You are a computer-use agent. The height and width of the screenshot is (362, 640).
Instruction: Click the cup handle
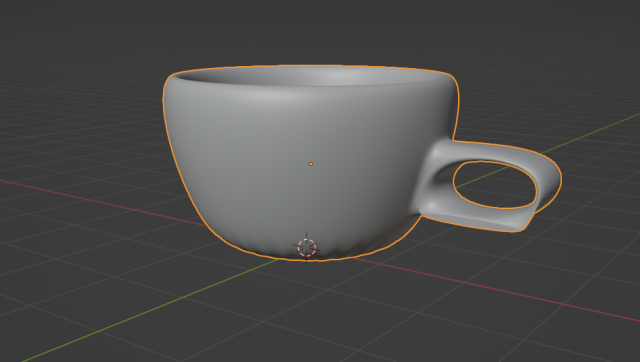pos(490,186)
